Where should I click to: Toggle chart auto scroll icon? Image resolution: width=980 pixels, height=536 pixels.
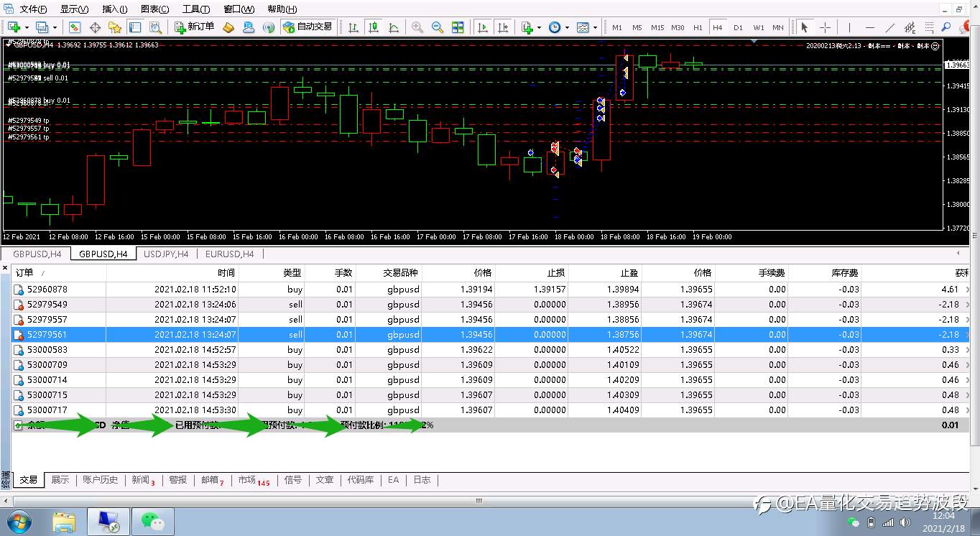(483, 27)
